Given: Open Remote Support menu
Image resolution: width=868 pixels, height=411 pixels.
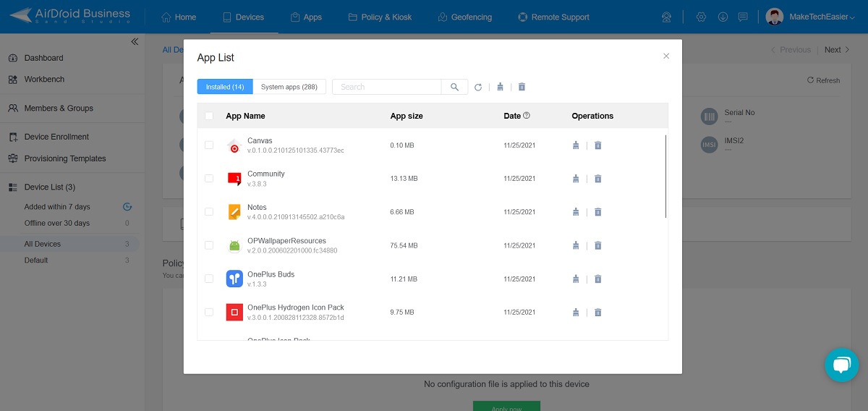Looking at the screenshot, I should click(554, 17).
